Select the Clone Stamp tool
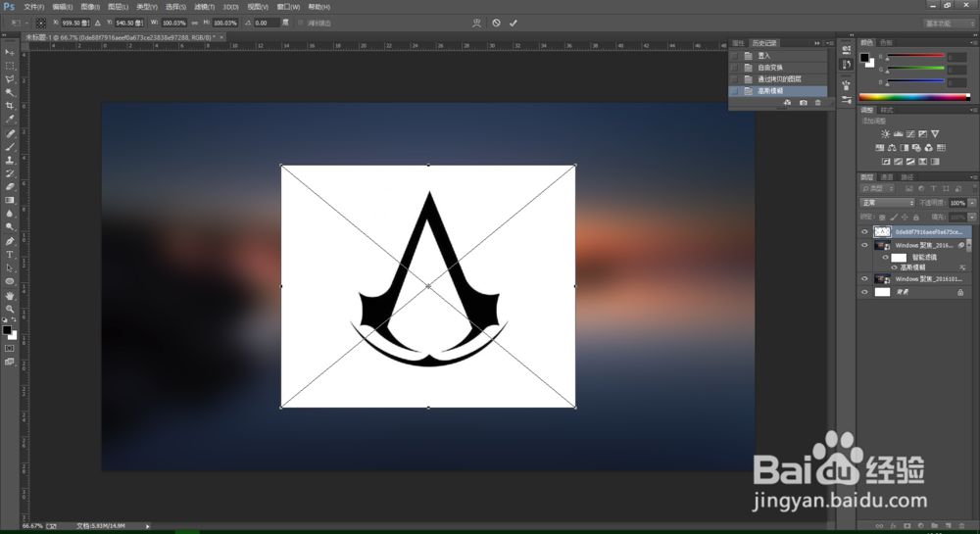This screenshot has height=534, width=980. 10,161
